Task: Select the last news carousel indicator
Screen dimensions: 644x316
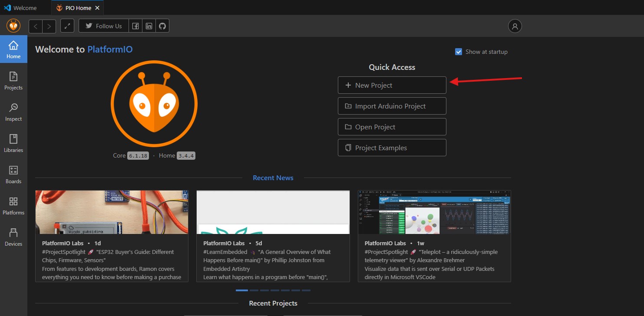Action: point(306,290)
